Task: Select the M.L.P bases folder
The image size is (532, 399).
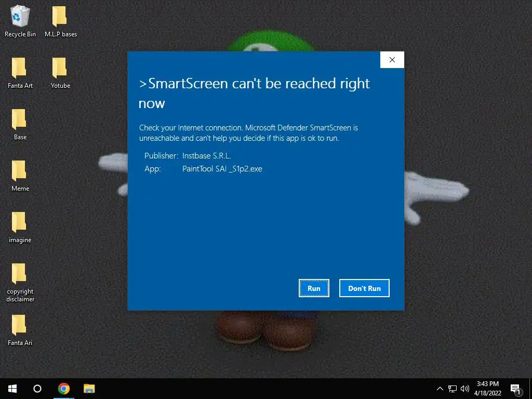Action: (60, 21)
